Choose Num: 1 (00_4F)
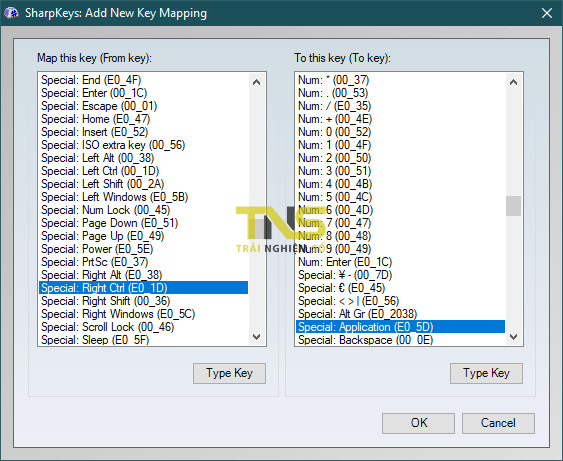 tap(400, 145)
